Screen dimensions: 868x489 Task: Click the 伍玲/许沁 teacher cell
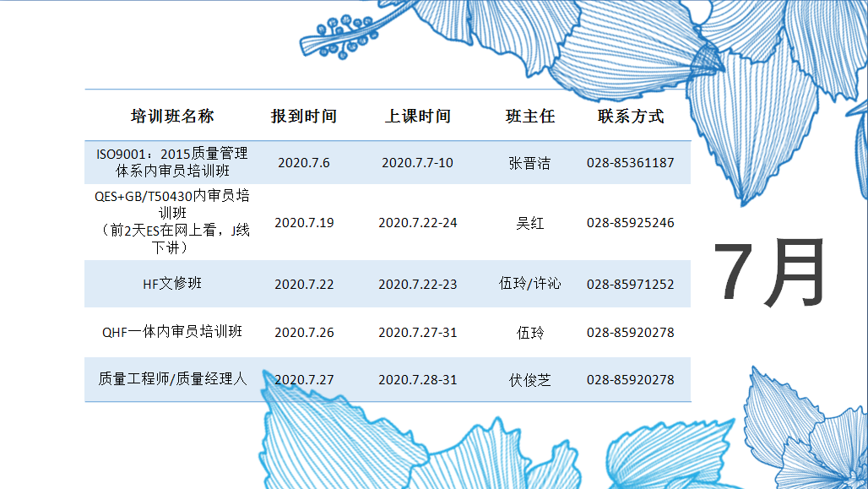530,284
